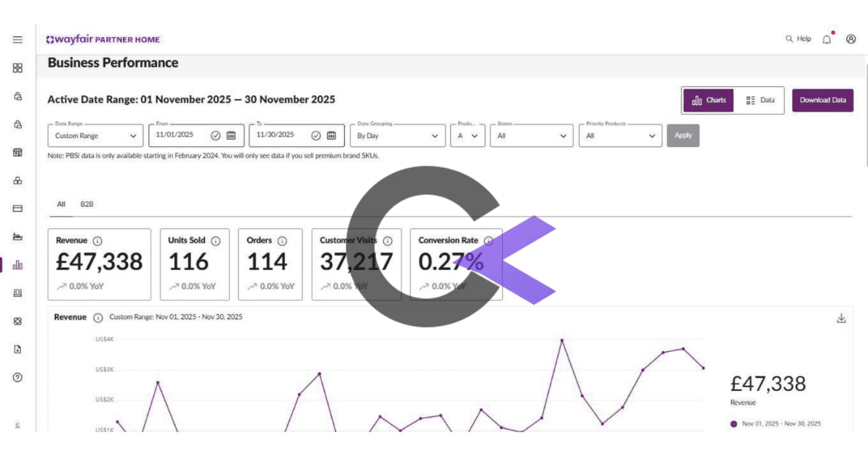Select the Units Sold 116 card

(x=195, y=264)
